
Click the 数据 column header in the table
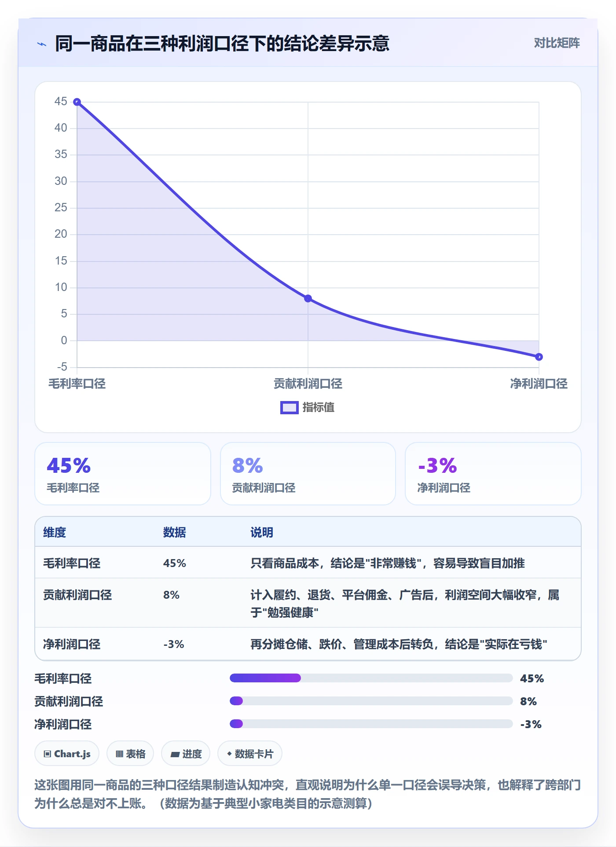click(x=175, y=533)
